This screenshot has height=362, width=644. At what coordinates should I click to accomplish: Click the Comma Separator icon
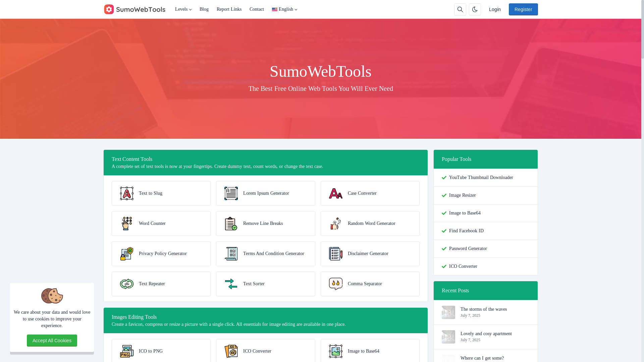pyautogui.click(x=336, y=284)
